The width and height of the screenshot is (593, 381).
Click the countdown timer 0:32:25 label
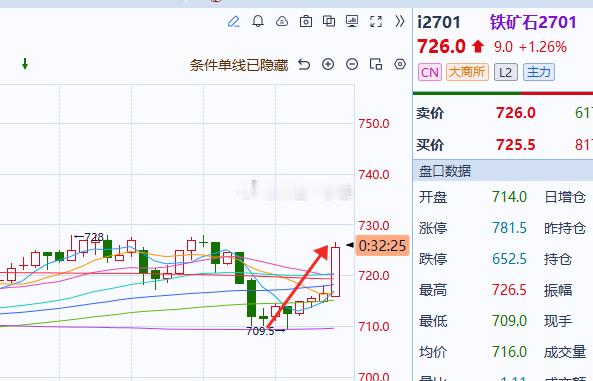pos(382,246)
